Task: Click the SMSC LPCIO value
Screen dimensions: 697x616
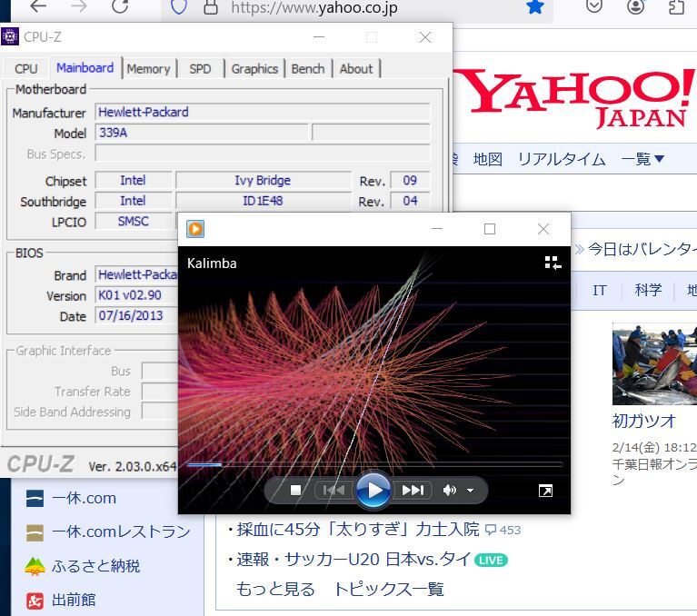Action: pos(134,221)
